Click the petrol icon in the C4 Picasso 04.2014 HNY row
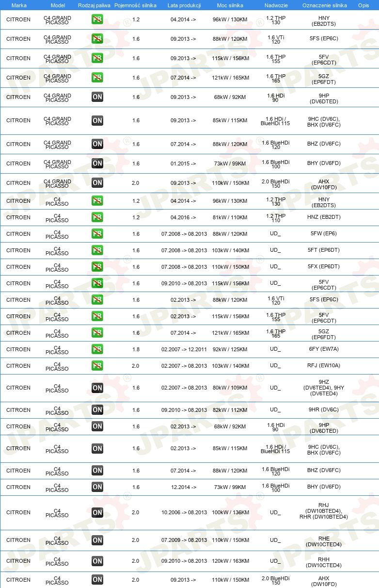The width and height of the screenshot is (379, 588). (x=97, y=201)
